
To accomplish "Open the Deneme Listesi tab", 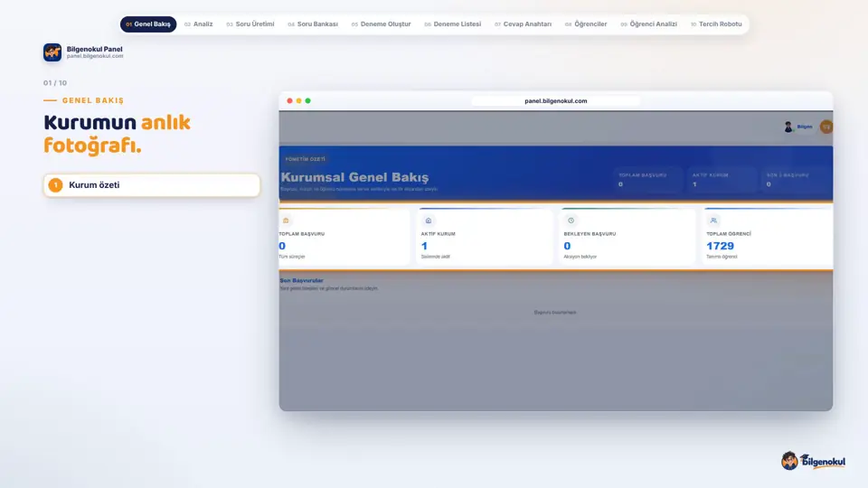I will (453, 24).
